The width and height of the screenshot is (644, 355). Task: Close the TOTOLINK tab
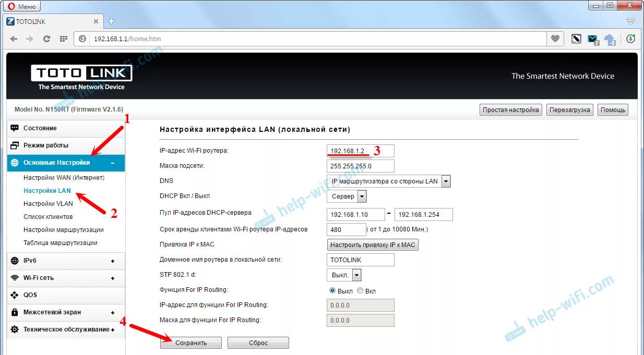coord(96,21)
